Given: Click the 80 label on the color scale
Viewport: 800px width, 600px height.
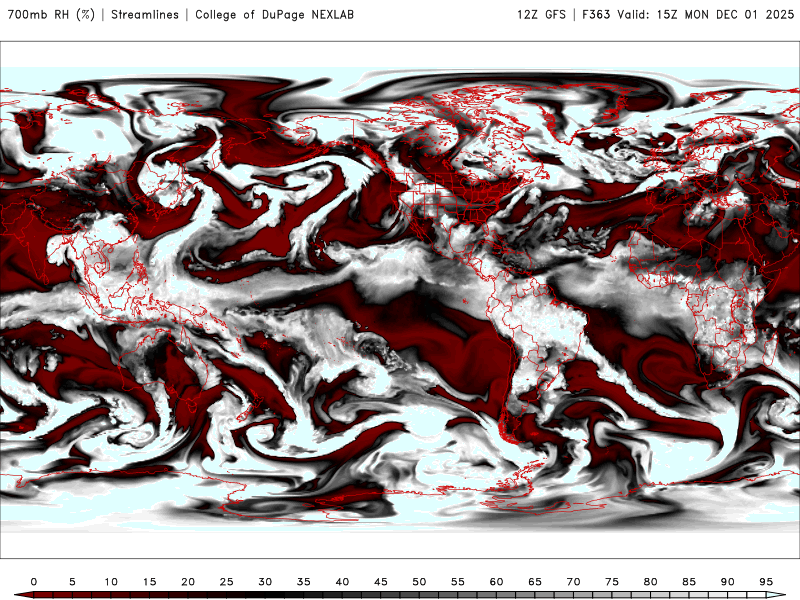Looking at the screenshot, I should pyautogui.click(x=651, y=582).
